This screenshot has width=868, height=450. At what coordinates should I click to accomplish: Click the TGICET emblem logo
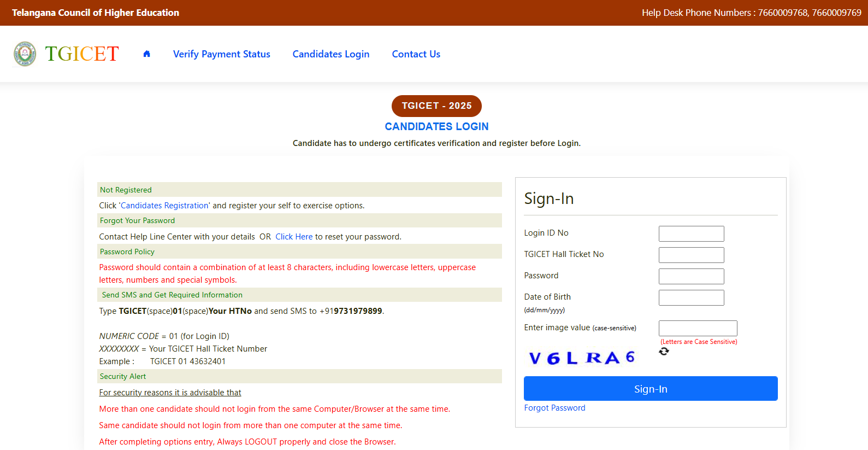(x=25, y=54)
